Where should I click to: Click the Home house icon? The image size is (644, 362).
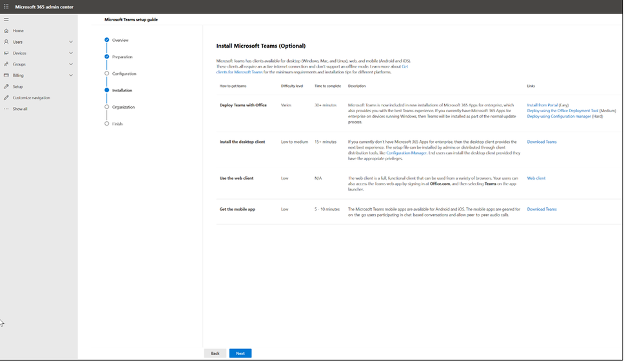pyautogui.click(x=6, y=31)
